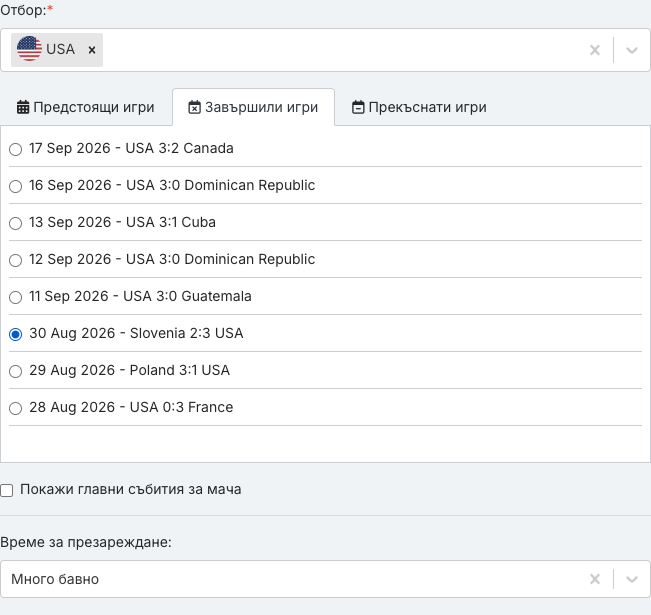The width and height of the screenshot is (651, 615).
Task: Pick 28 Aug USA 0:3 France match
Action: click(15, 408)
